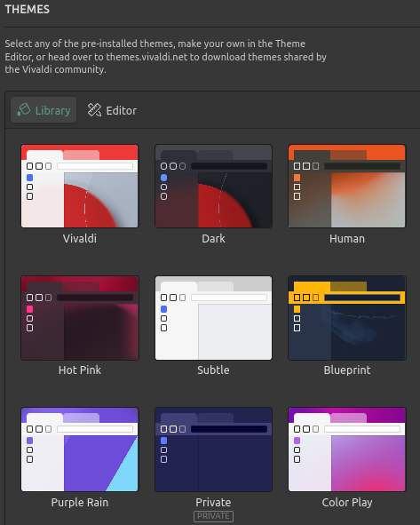Click the PRIVATE badge under Private theme

tap(213, 516)
